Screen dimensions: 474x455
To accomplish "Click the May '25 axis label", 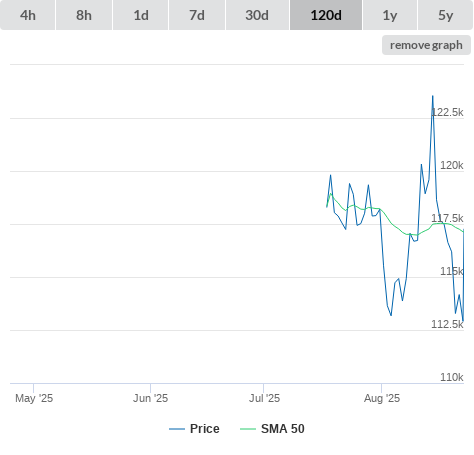I will [x=34, y=398].
